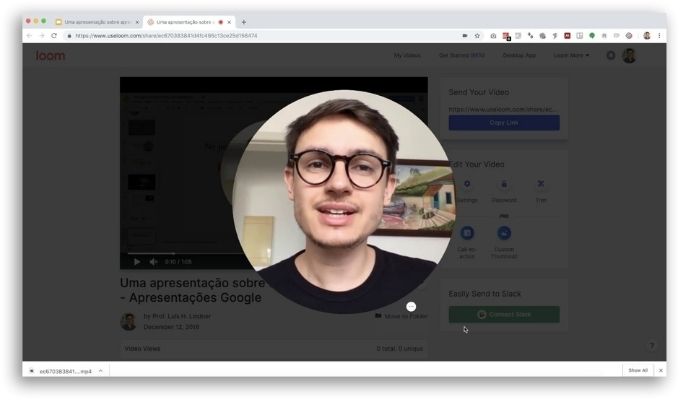Select the share URL field

(x=503, y=109)
